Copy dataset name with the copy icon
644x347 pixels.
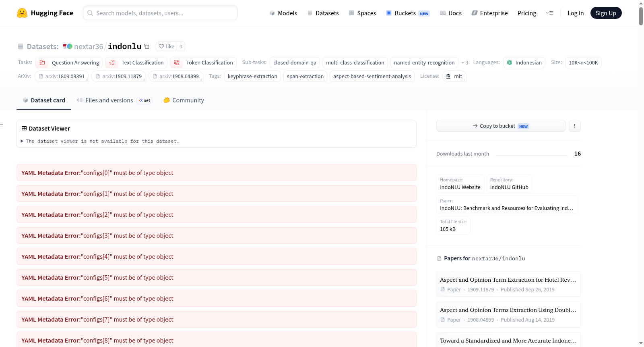click(147, 46)
